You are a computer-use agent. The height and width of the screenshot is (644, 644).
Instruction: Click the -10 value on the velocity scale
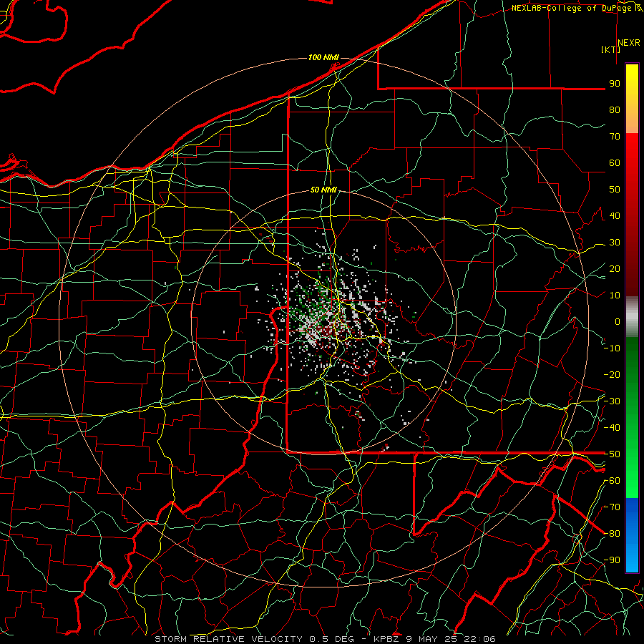click(x=612, y=348)
